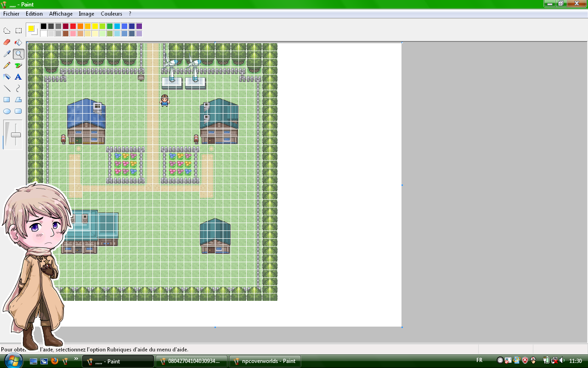This screenshot has height=368, width=588.
Task: Pick the brown color swatch
Action: click(66, 34)
